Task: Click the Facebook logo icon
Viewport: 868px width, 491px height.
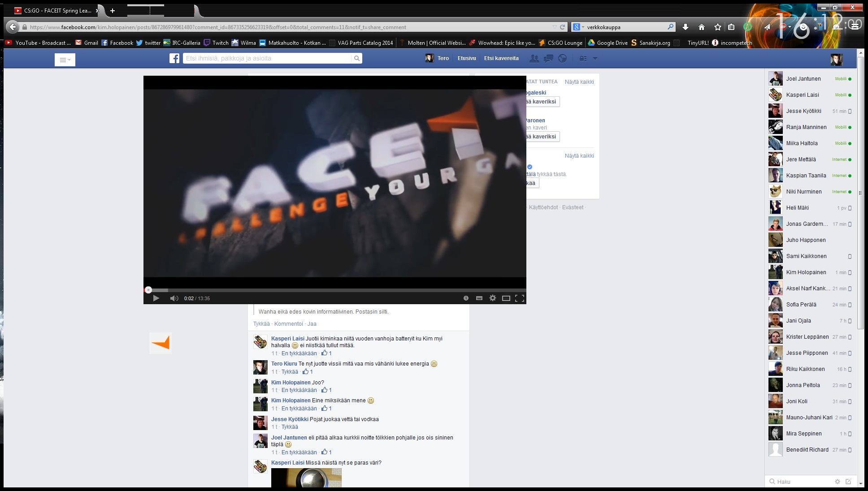Action: (x=174, y=58)
